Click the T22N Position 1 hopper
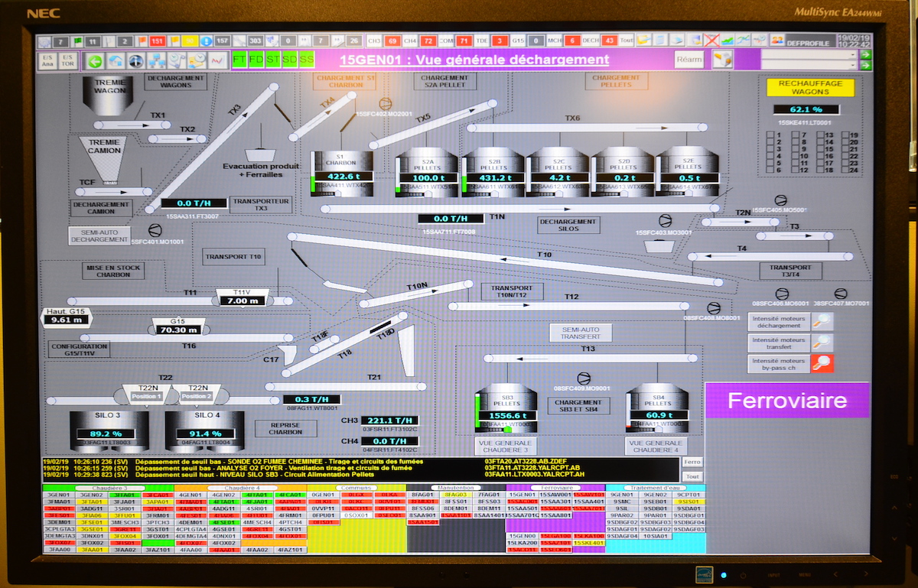 (x=148, y=395)
